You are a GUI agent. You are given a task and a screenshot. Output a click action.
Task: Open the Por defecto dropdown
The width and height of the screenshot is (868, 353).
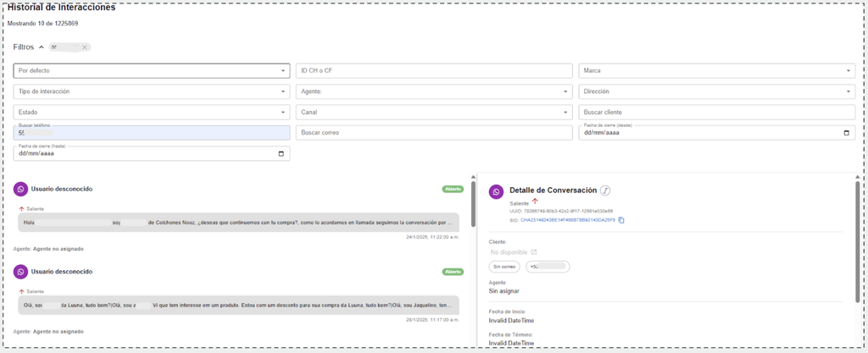(152, 71)
